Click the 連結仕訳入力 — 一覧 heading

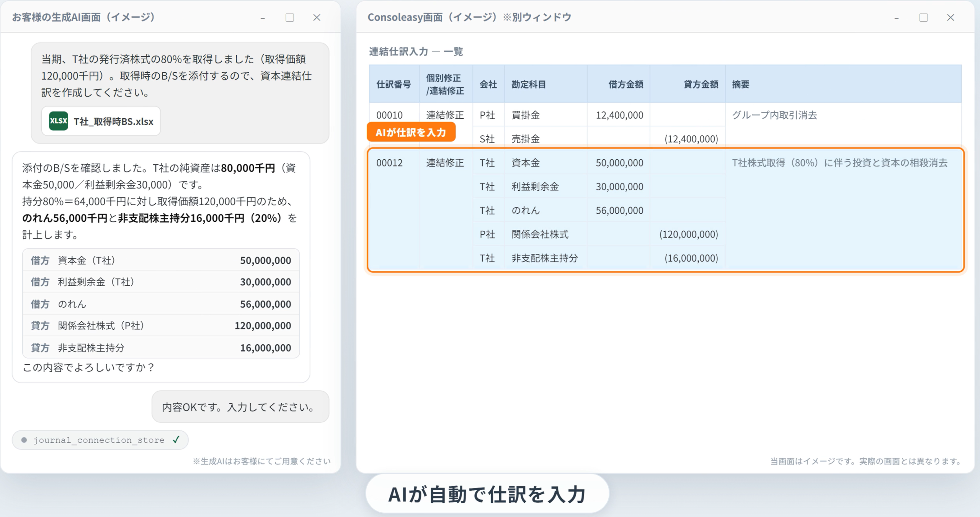[416, 51]
